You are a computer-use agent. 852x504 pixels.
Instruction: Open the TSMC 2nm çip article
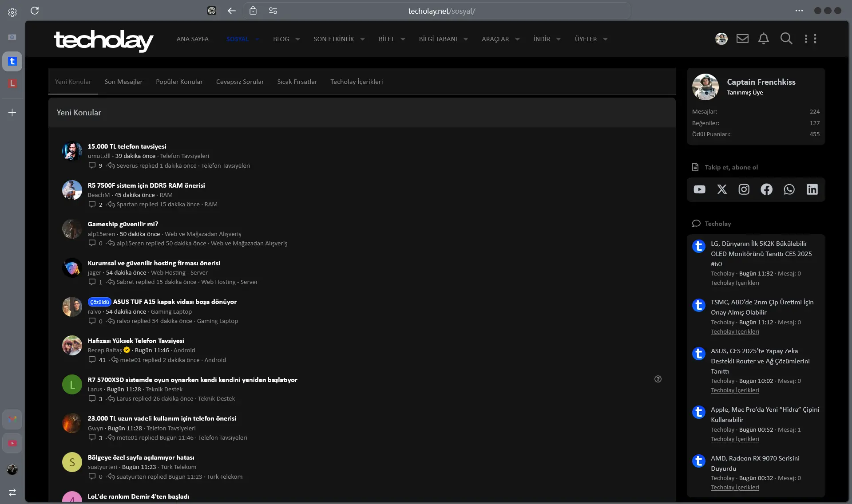coord(762,307)
